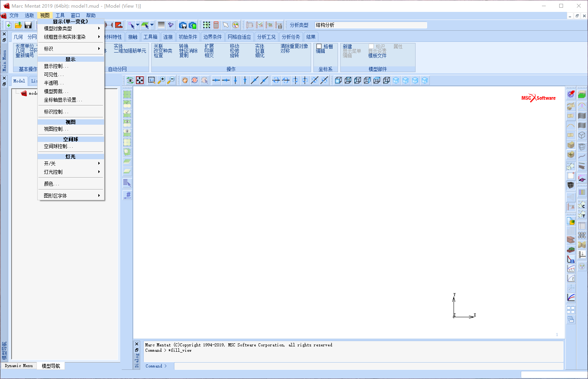Choose 显示控制... from the menu

[x=71, y=66]
